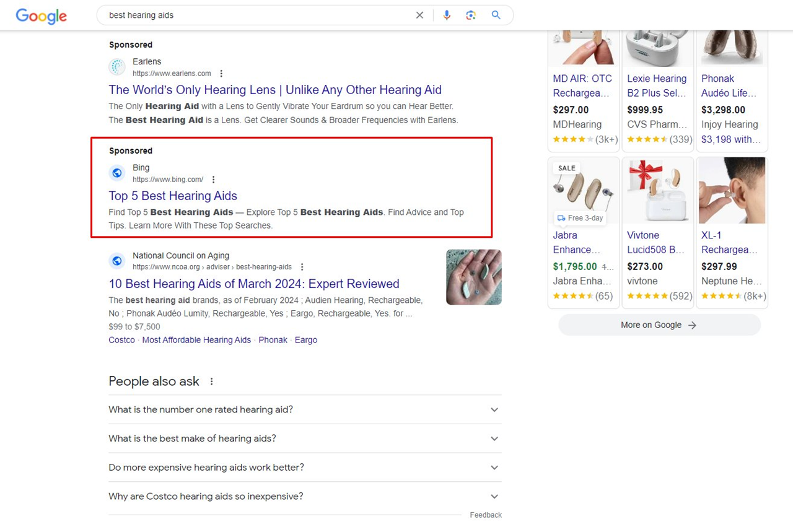Click the Phonak Audéo Life title
The image size is (793, 532).
729,86
